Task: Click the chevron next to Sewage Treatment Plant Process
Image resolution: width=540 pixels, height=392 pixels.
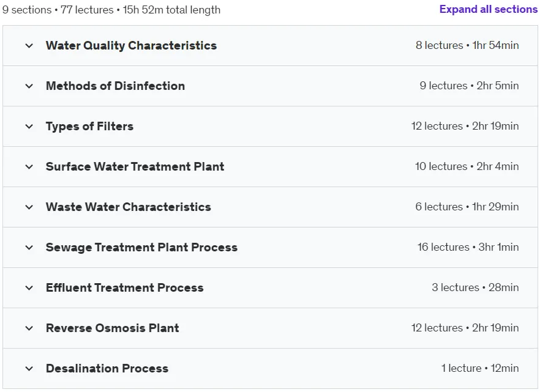Action: click(29, 248)
